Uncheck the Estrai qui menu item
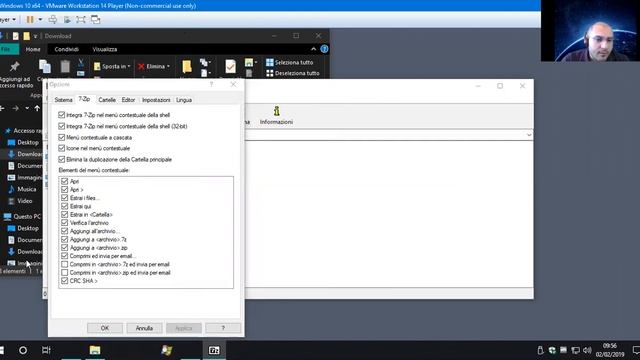Viewport: 640px width, 360px height. 64,206
